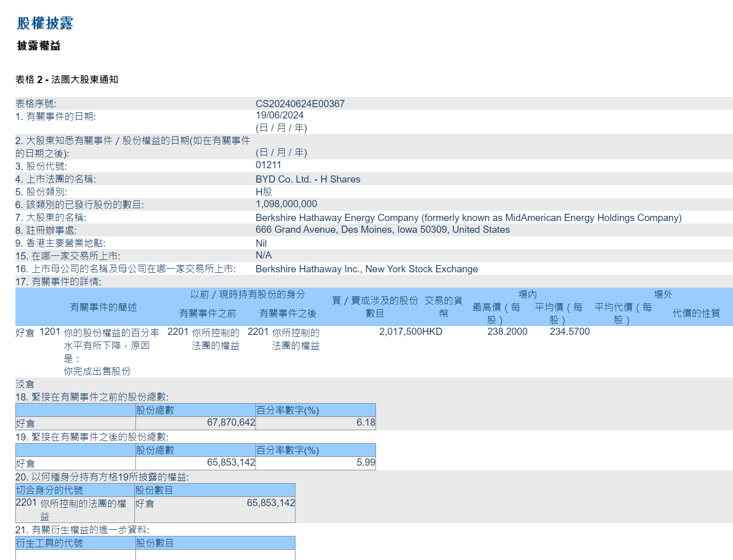Image resolution: width=733 pixels, height=560 pixels.
Task: Click the stock code 01211
Action: [268, 165]
